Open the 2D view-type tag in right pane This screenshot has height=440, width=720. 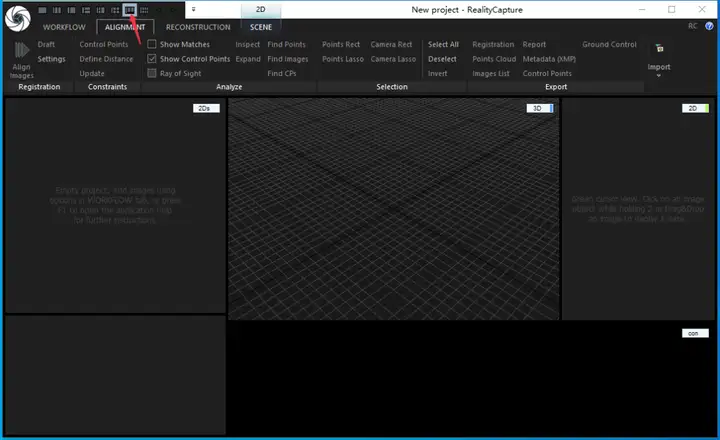[x=695, y=108]
